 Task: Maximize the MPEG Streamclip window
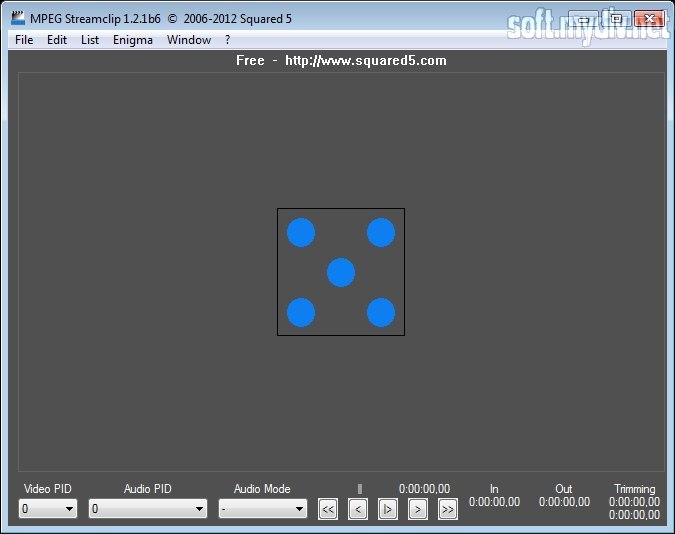pyautogui.click(x=616, y=19)
